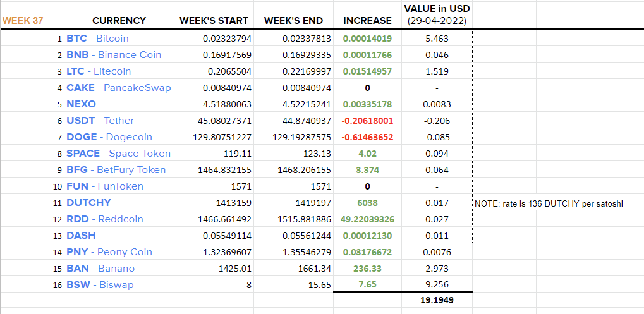Viewport: 644px width, 314px height.
Task: Select the DOGE increase value -0.61463652
Action: 367,137
